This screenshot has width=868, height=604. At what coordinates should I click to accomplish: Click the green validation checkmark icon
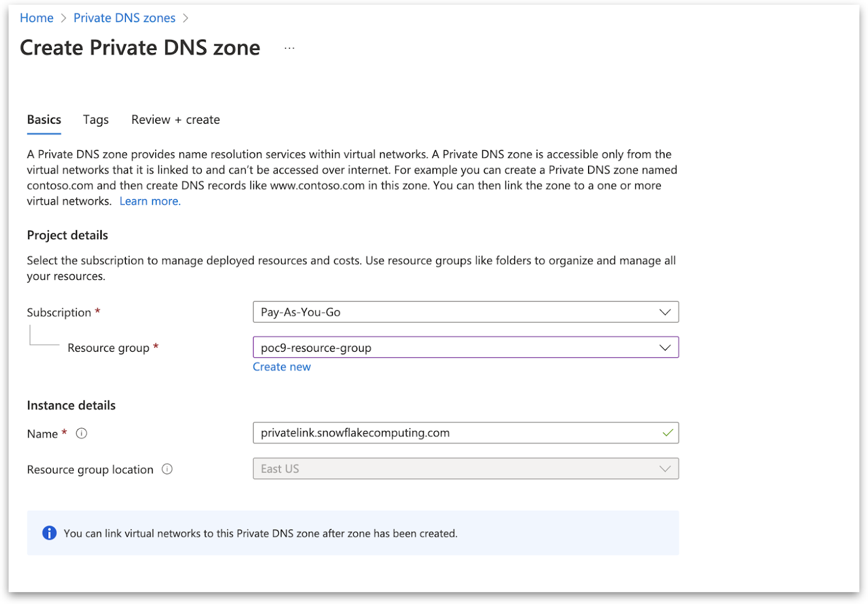[667, 433]
